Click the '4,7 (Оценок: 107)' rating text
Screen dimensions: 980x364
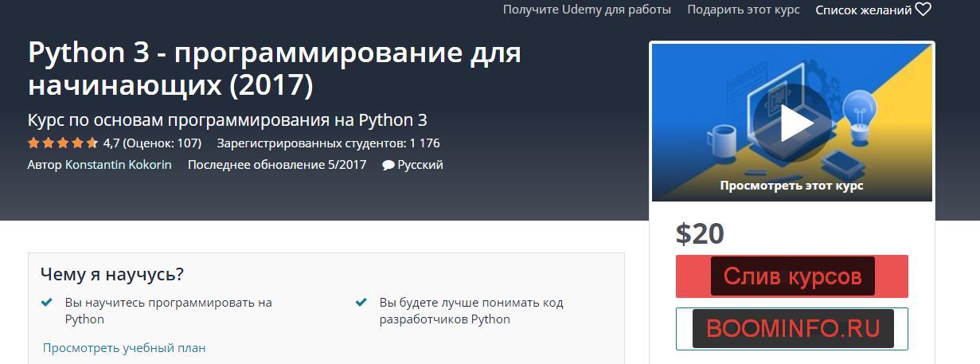(x=152, y=143)
